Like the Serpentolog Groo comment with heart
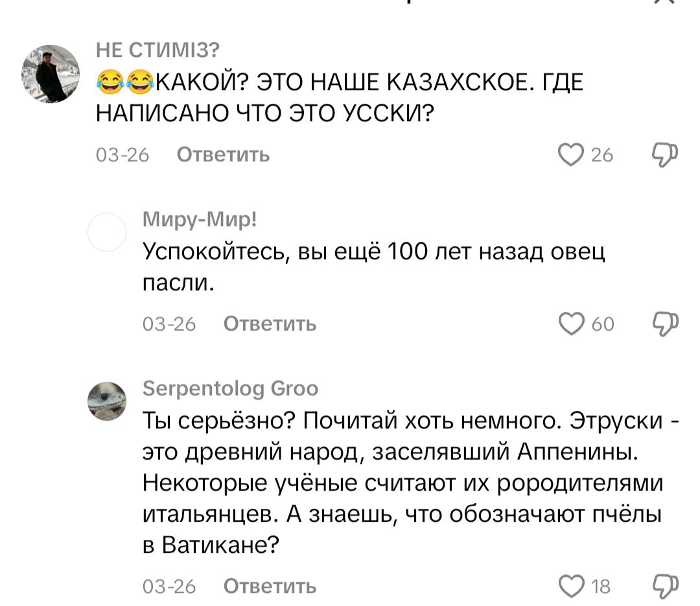700x606 pixels. [x=572, y=586]
